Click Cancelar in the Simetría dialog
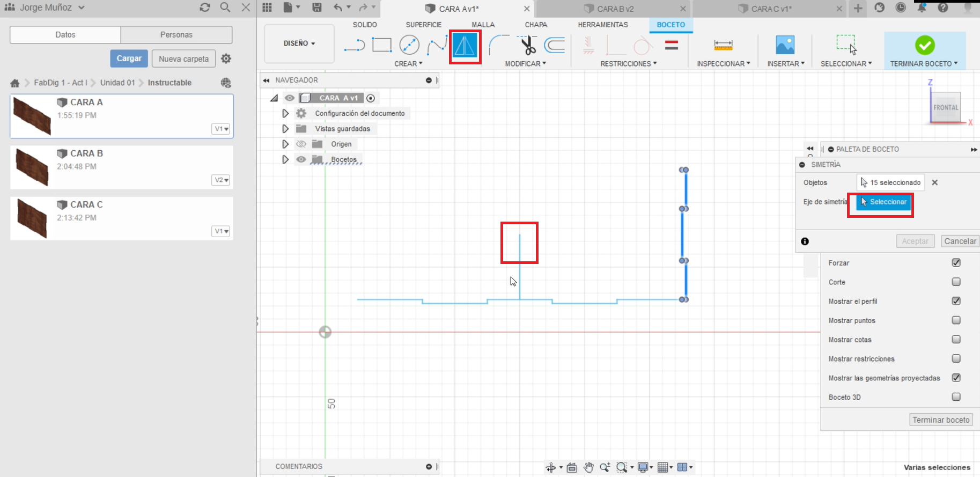This screenshot has width=980, height=477. pyautogui.click(x=960, y=241)
